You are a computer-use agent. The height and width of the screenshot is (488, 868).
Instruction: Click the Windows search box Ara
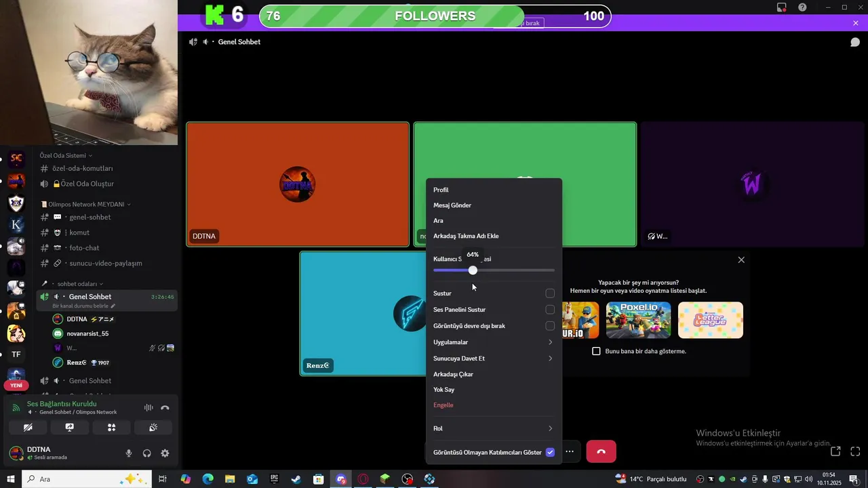pos(88,479)
